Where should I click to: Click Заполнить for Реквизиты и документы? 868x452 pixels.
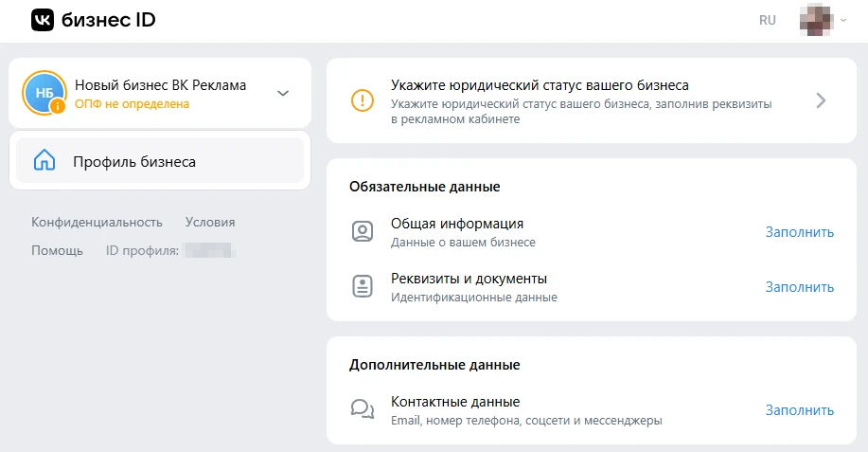coord(799,287)
